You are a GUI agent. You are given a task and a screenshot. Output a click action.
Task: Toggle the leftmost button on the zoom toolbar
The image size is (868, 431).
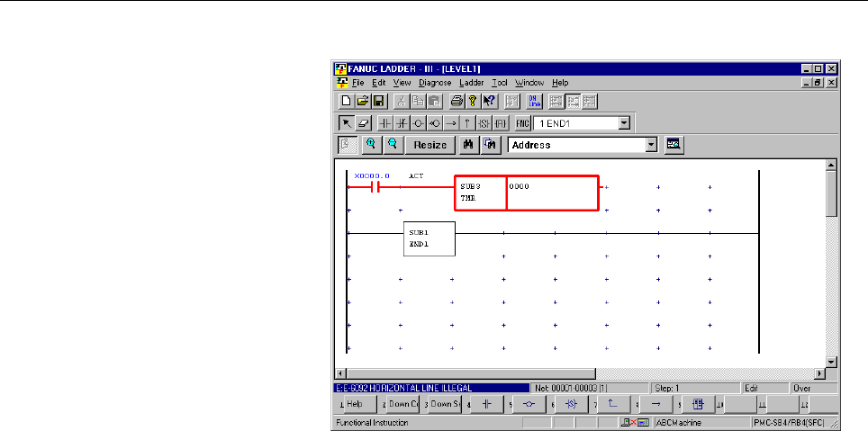pyautogui.click(x=347, y=144)
